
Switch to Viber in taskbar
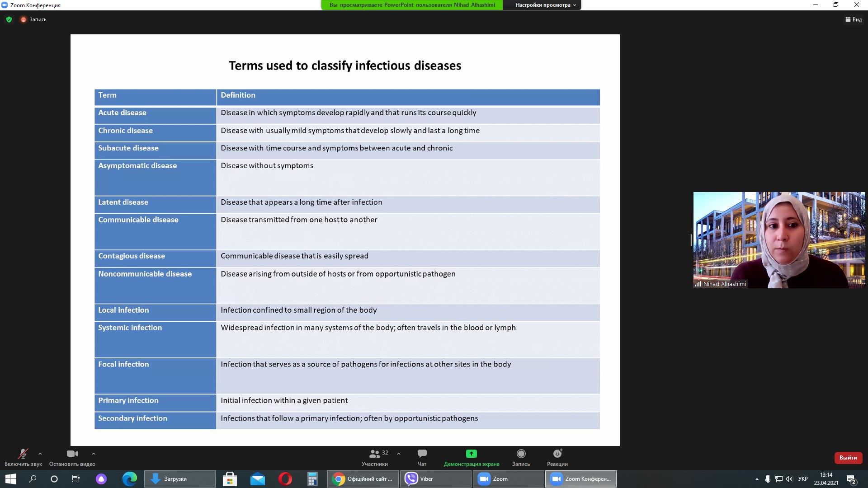pyautogui.click(x=436, y=479)
